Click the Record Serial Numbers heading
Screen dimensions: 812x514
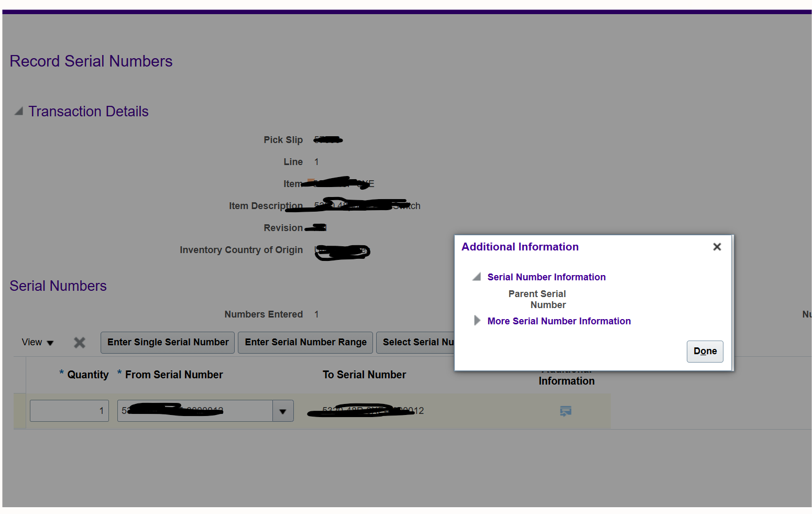coord(91,61)
